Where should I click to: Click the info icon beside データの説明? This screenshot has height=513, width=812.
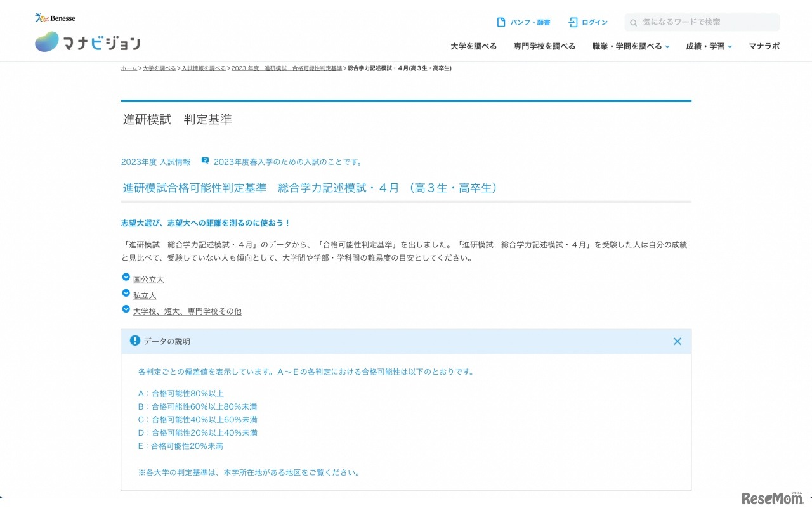tap(134, 340)
